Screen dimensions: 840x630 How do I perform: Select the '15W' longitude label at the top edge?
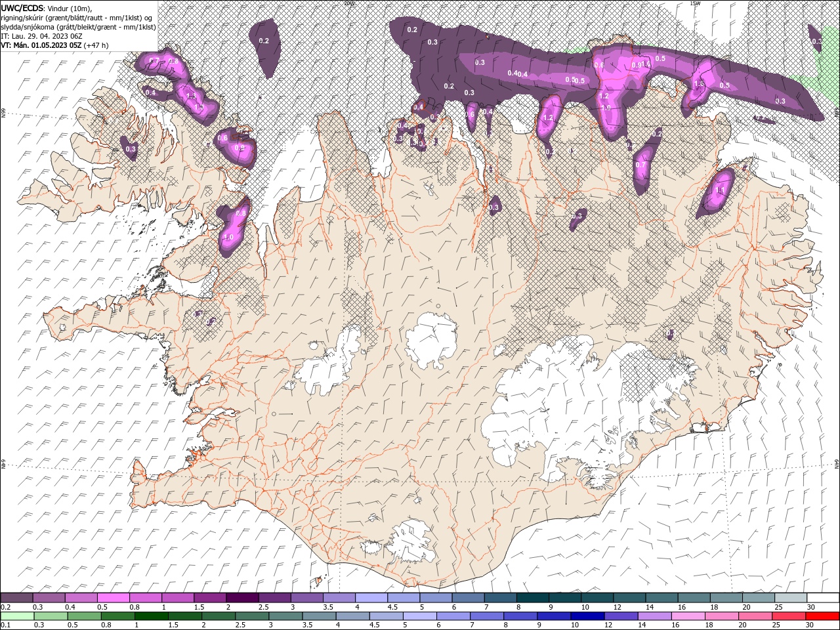[695, 3]
